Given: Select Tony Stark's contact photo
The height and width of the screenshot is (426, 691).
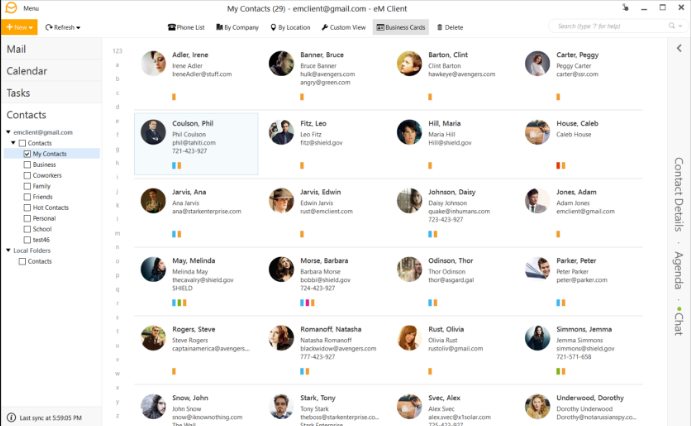Looking at the screenshot, I should [x=281, y=406].
